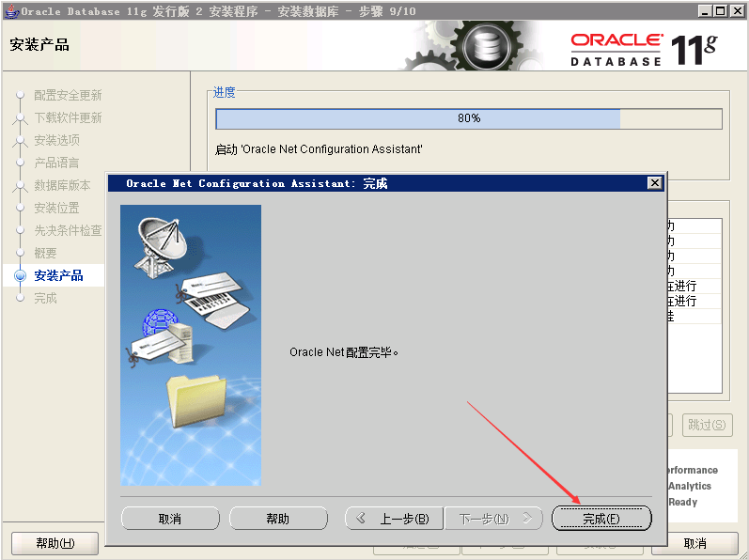
Task: Click the 进度 group label
Action: click(x=225, y=92)
